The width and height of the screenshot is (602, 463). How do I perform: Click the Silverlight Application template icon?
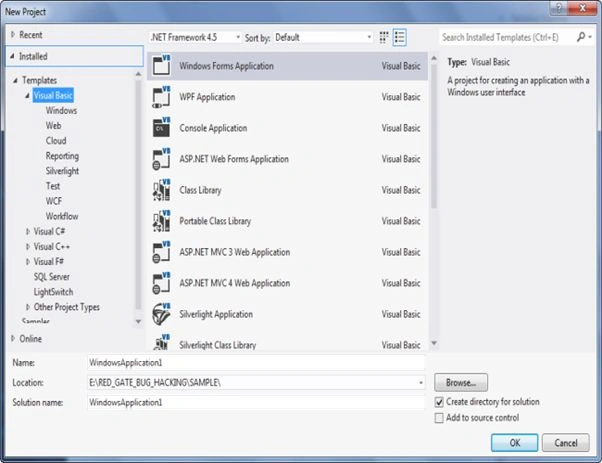[161, 314]
